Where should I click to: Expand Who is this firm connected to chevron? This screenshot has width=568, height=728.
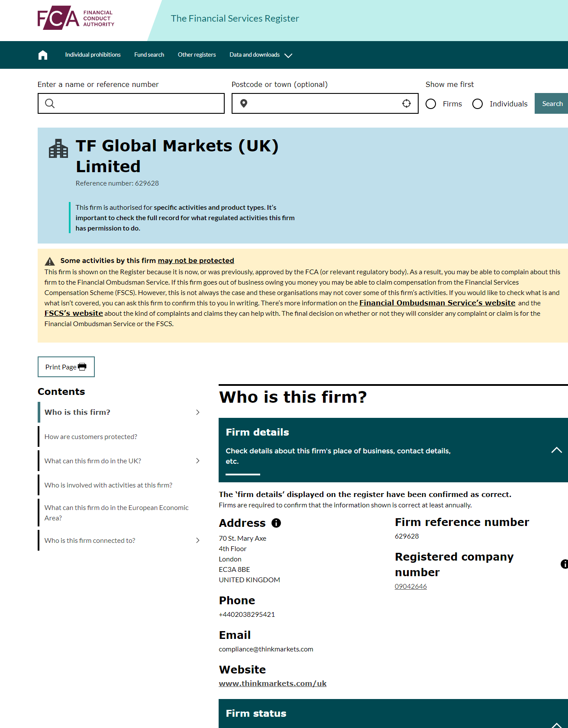coord(198,540)
